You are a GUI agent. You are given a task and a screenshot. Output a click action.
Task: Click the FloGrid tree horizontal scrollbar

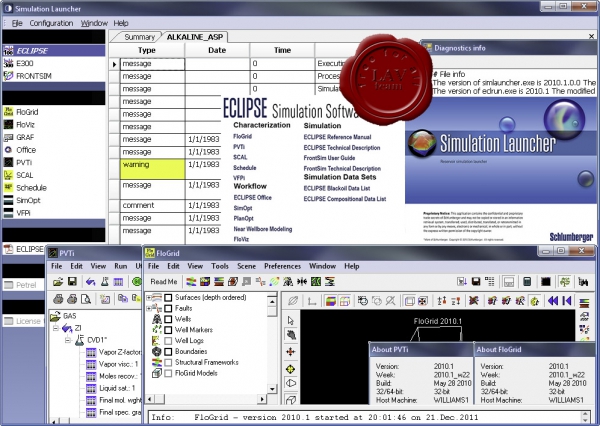tap(206, 399)
